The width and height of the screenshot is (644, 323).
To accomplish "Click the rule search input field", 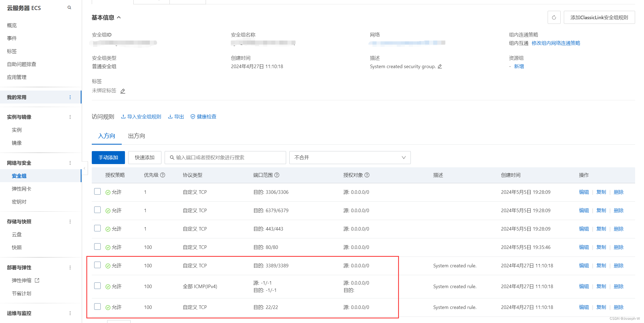I will (x=225, y=158).
